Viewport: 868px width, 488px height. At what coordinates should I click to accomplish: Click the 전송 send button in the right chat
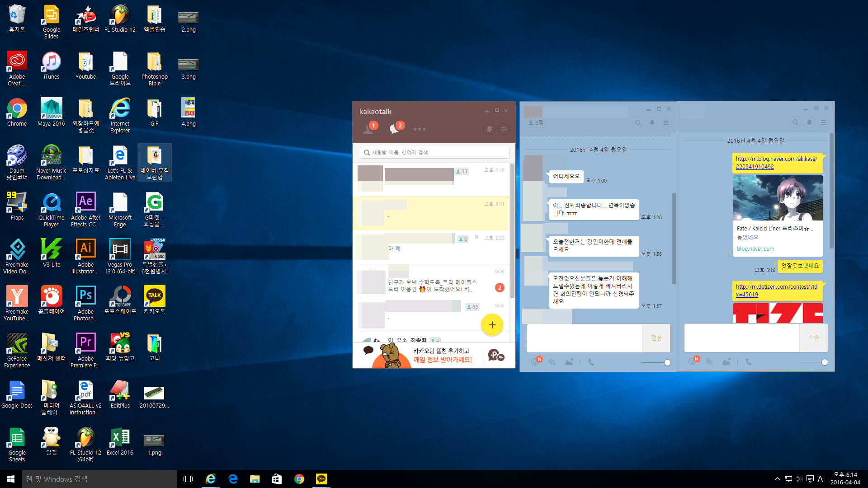point(813,338)
